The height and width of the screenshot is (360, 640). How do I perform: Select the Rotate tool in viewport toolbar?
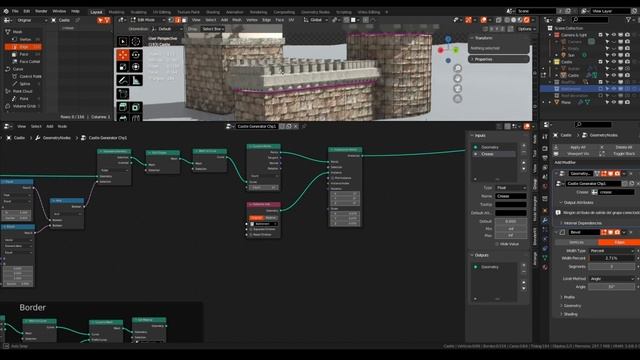click(136, 55)
